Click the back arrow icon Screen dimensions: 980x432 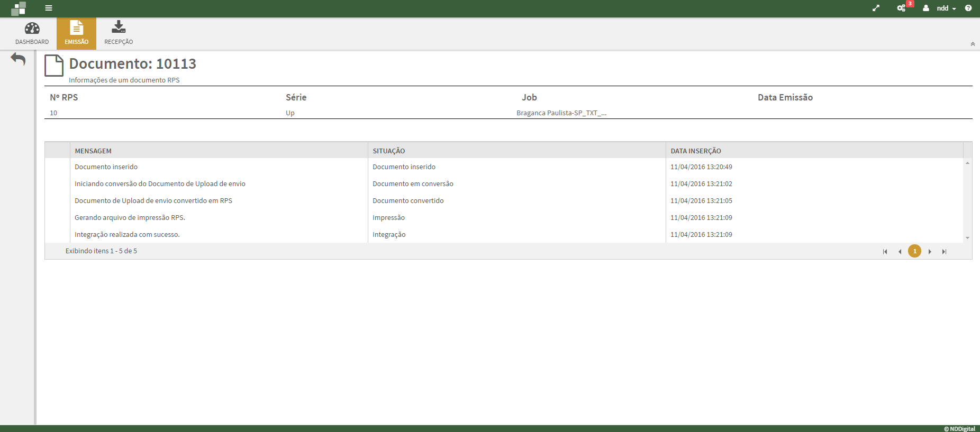(18, 59)
